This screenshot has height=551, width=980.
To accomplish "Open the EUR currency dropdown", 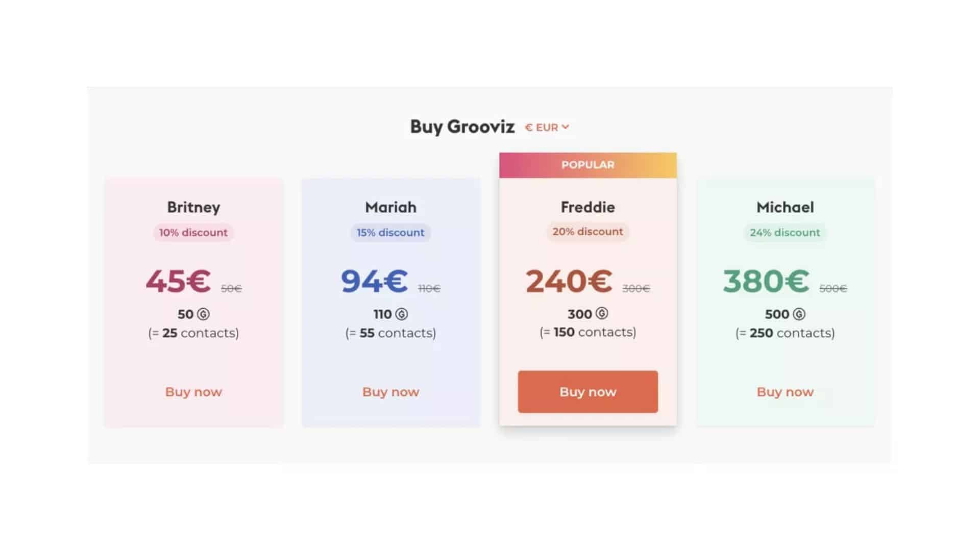I will coord(547,127).
